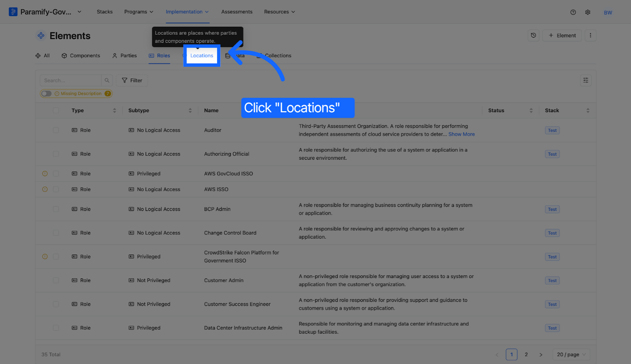Check the Authorizing Official row checkbox

coord(56,154)
